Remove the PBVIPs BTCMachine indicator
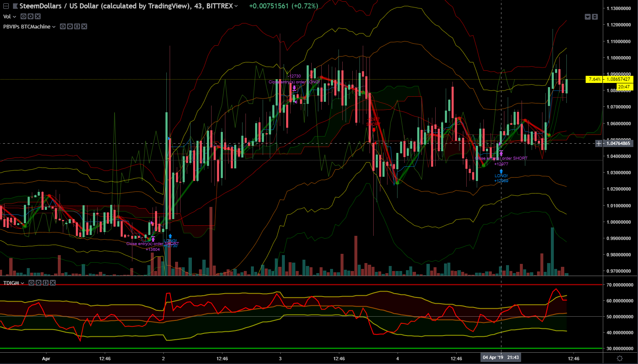This screenshot has width=638, height=364. pyautogui.click(x=84, y=26)
